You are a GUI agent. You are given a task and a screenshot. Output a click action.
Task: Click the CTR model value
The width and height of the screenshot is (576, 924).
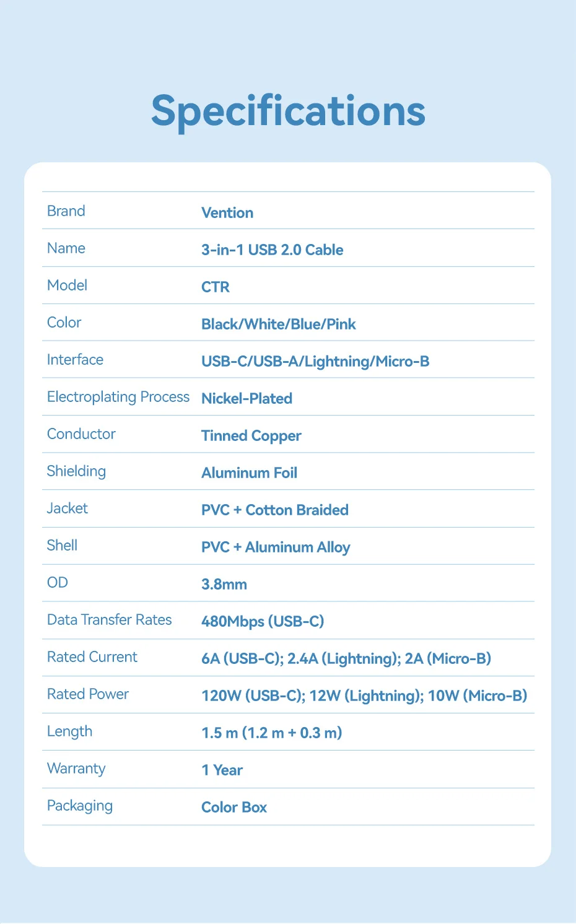pyautogui.click(x=216, y=287)
